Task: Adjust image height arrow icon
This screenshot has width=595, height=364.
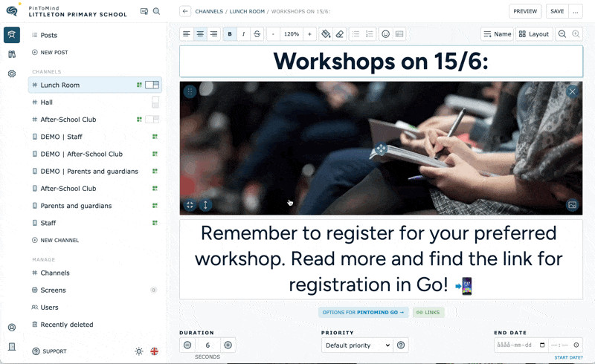Action: pyautogui.click(x=205, y=205)
